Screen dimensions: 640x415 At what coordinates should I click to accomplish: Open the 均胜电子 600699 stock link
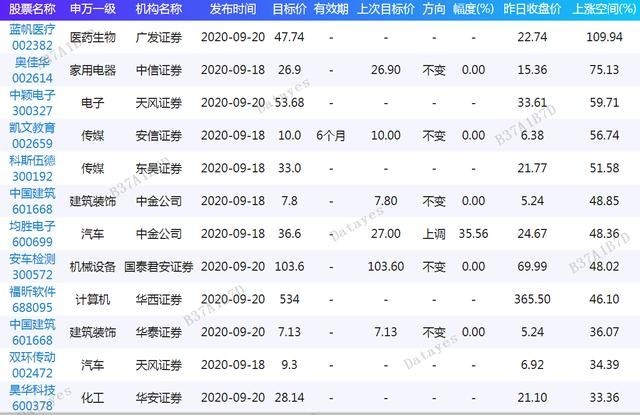tap(31, 232)
